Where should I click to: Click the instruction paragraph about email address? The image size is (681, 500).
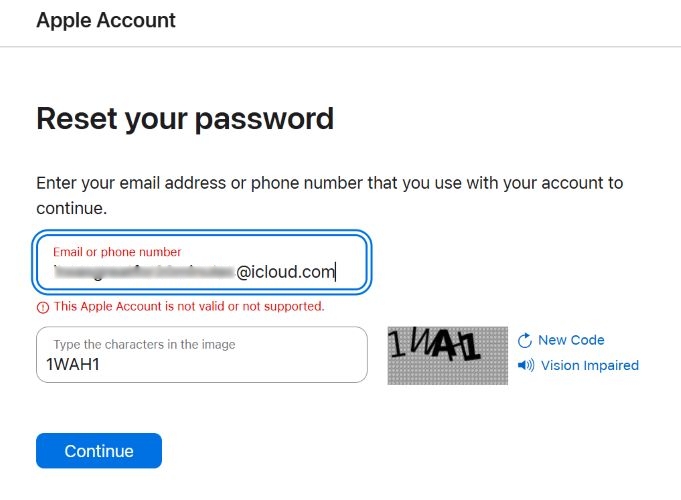click(329, 184)
